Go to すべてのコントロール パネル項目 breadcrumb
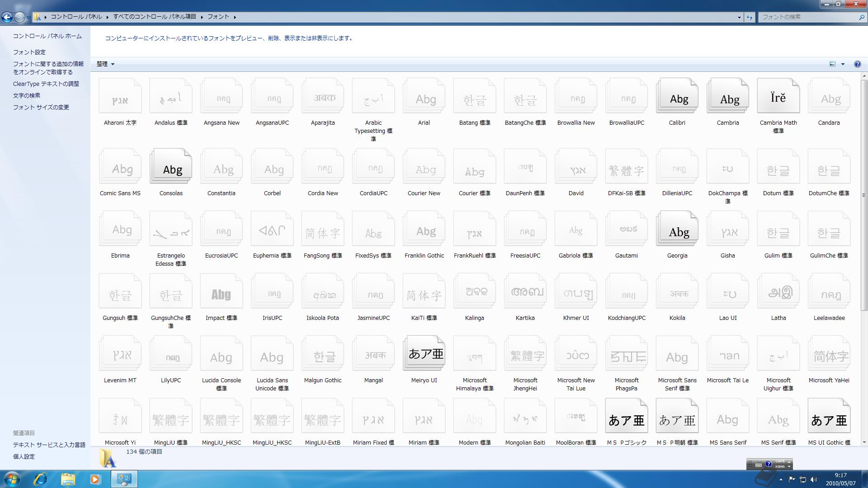The height and width of the screenshot is (488, 868). 155,17
